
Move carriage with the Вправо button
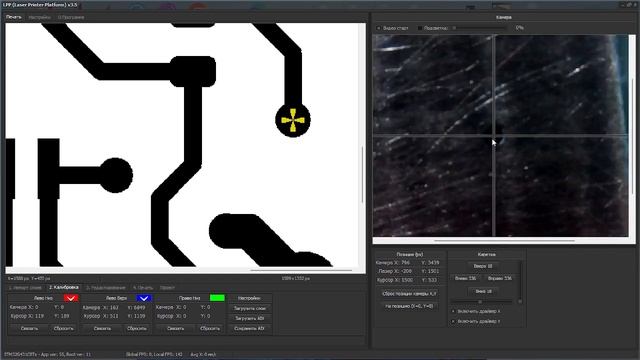pos(500,278)
